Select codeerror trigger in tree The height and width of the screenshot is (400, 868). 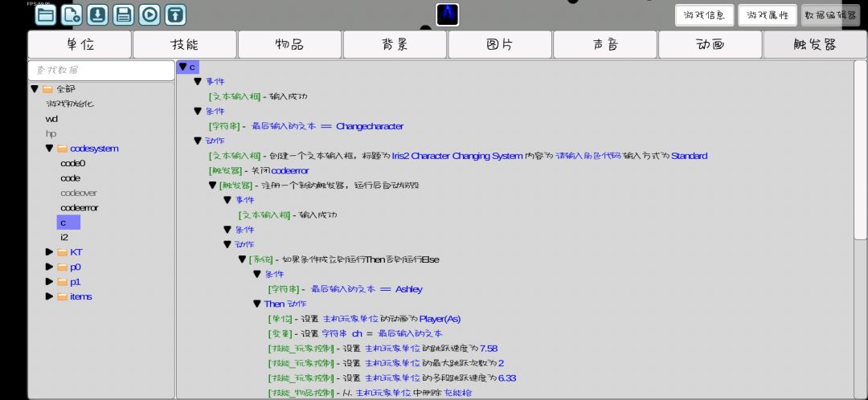click(79, 208)
